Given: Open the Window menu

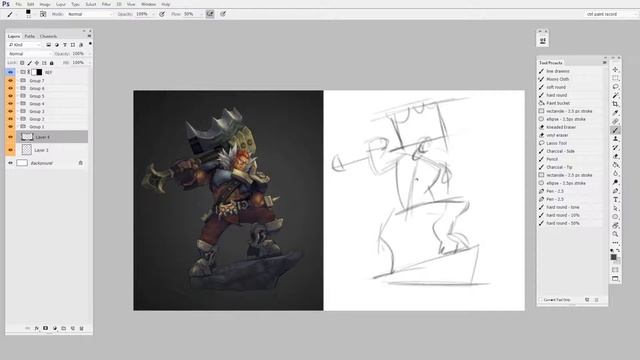Looking at the screenshot, I should 148,4.
